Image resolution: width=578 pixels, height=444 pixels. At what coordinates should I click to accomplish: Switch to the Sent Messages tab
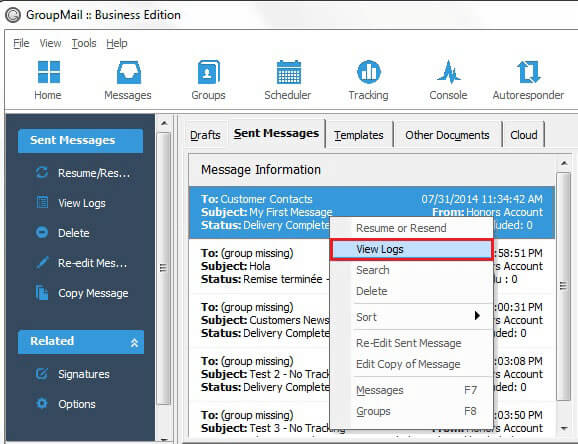click(276, 133)
